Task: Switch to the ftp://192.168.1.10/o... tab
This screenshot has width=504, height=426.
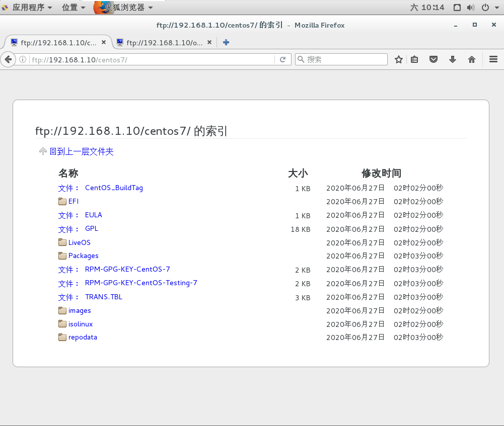Action: 165,42
